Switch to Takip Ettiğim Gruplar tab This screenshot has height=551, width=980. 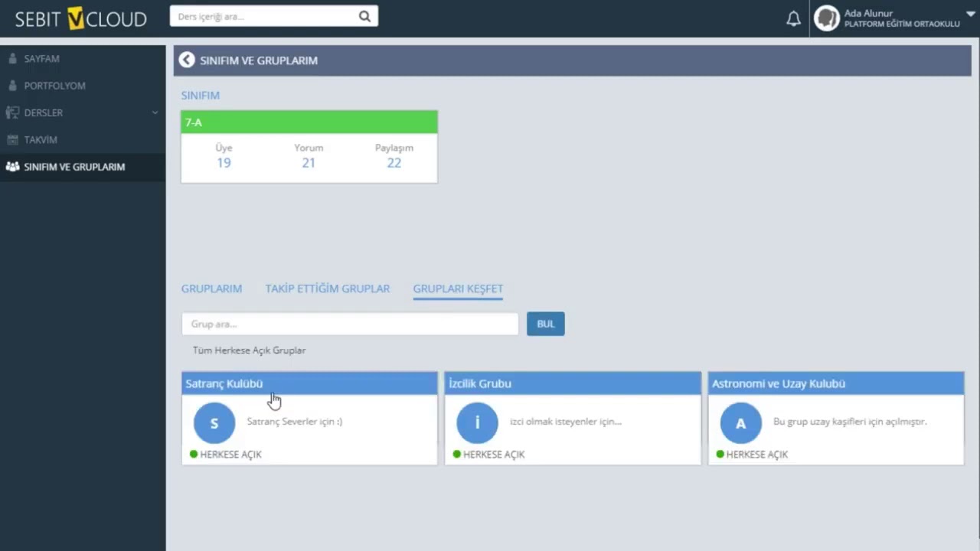click(328, 289)
